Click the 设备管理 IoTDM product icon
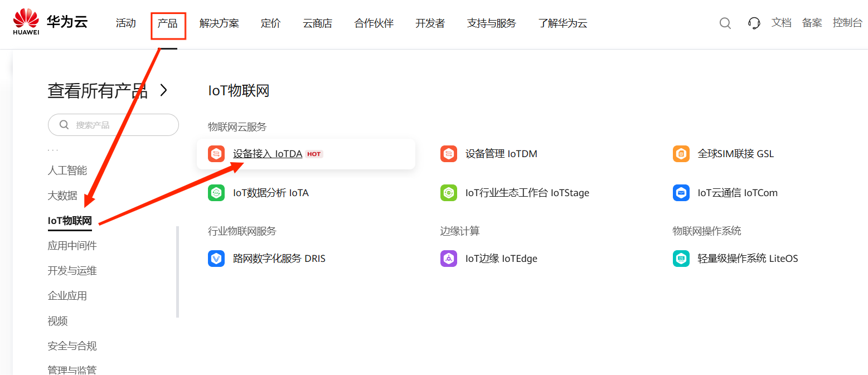 pyautogui.click(x=449, y=154)
